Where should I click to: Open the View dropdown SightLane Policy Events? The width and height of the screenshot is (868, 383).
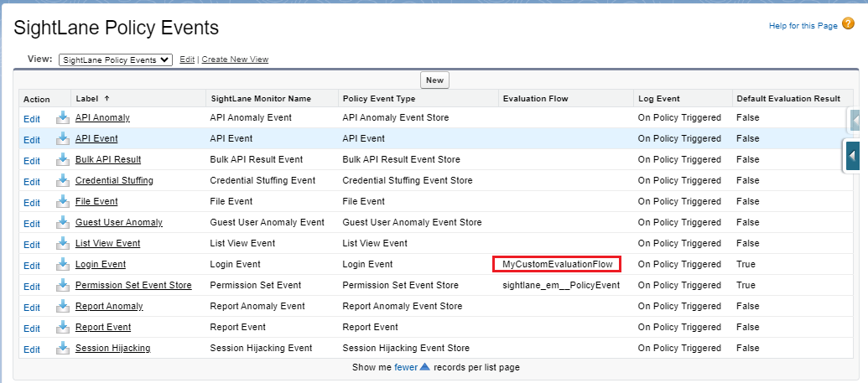pyautogui.click(x=116, y=60)
